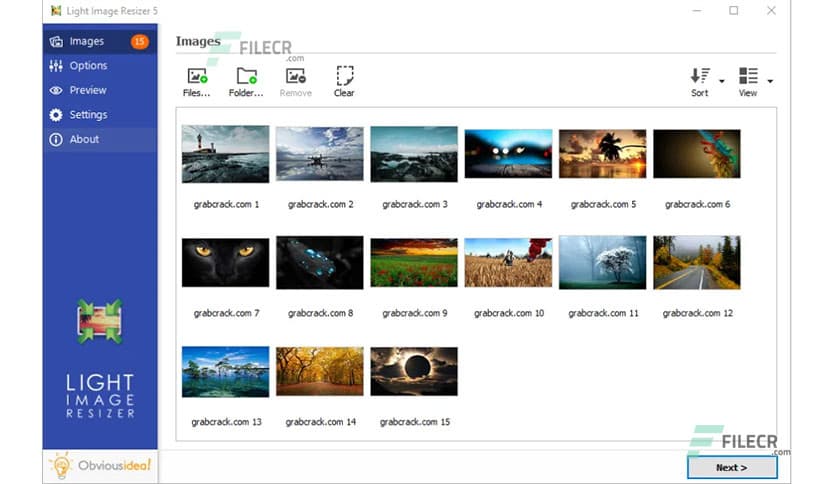Open the Images sidebar section
The width and height of the screenshot is (836, 484).
100,41
